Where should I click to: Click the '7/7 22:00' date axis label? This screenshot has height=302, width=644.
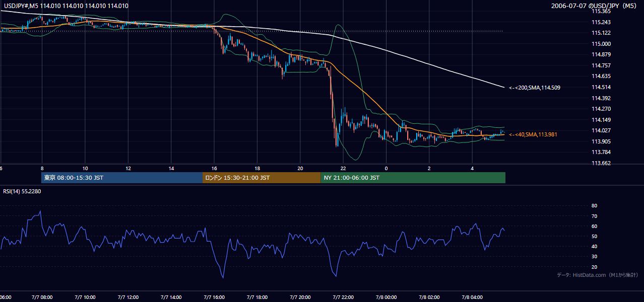click(343, 297)
